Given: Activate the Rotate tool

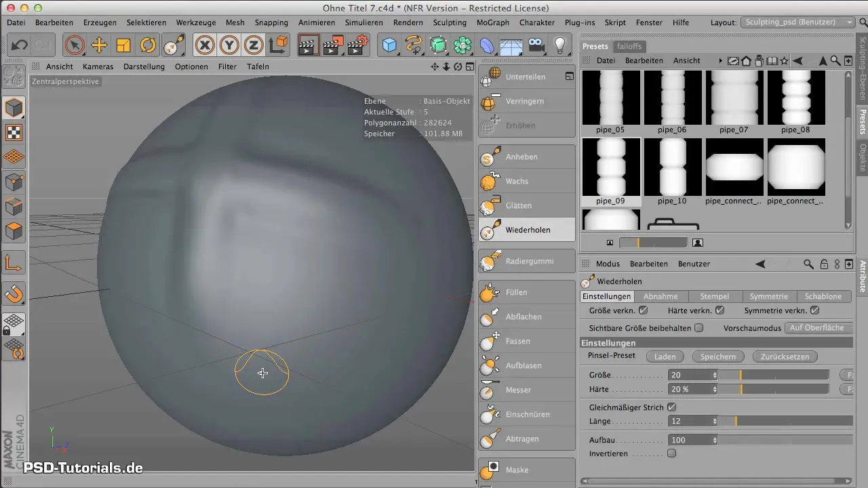Looking at the screenshot, I should click(x=148, y=45).
